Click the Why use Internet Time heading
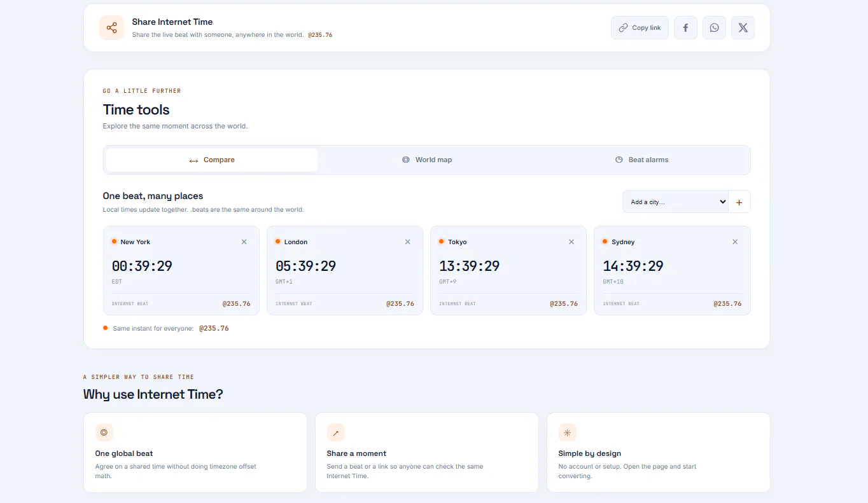 coord(153,394)
